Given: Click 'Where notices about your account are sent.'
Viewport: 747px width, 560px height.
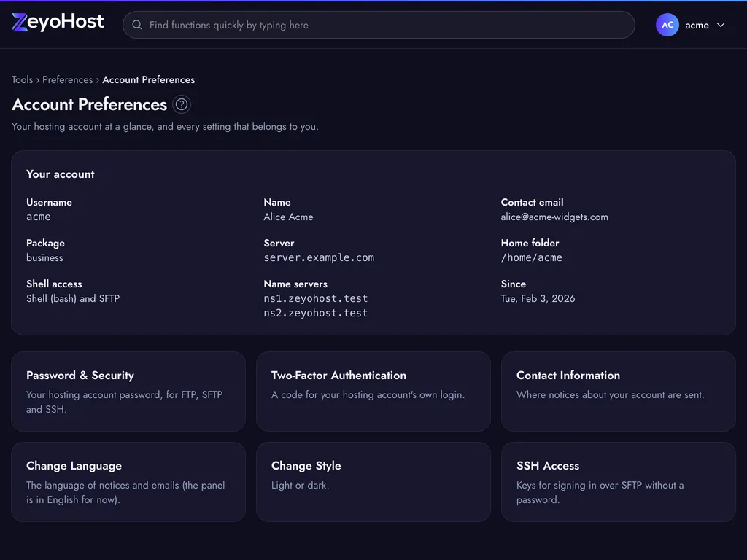Looking at the screenshot, I should [x=611, y=394].
